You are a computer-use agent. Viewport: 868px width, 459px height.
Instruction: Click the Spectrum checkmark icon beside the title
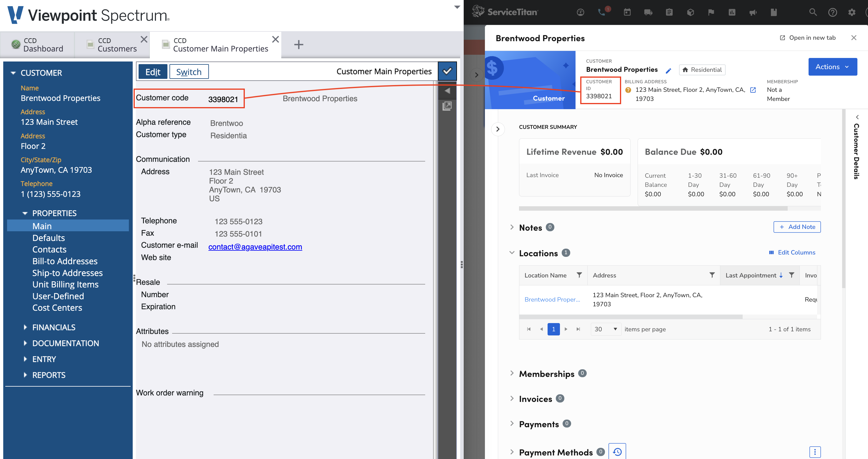[447, 71]
